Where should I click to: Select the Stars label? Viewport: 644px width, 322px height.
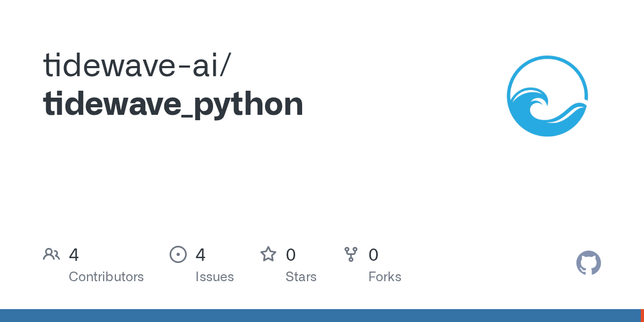(x=301, y=277)
